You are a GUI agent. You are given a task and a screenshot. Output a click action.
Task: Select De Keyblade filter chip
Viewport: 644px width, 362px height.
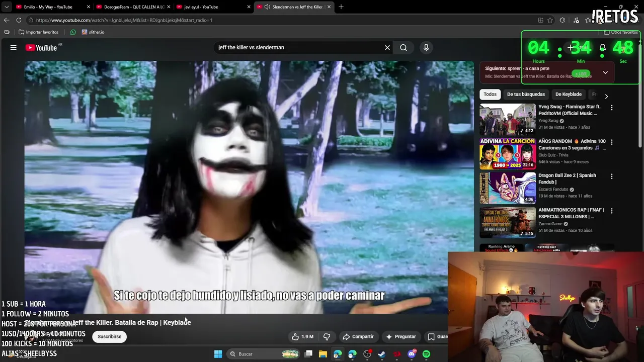point(568,94)
